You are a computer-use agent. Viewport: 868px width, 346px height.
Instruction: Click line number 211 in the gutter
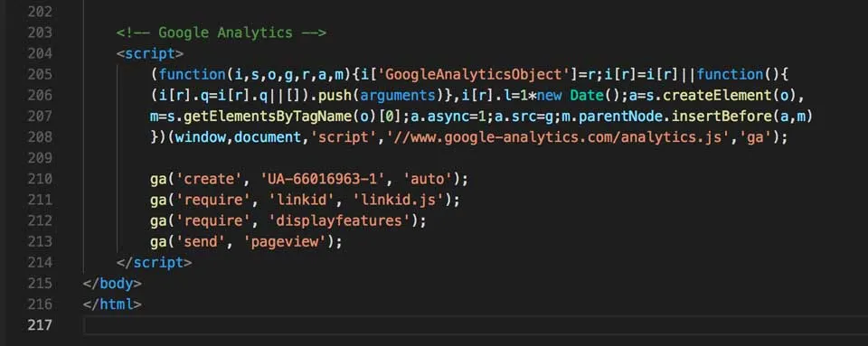pos(39,200)
